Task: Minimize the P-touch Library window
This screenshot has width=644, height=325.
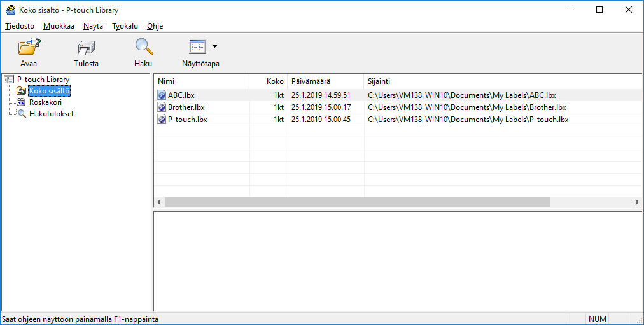Action: point(570,10)
